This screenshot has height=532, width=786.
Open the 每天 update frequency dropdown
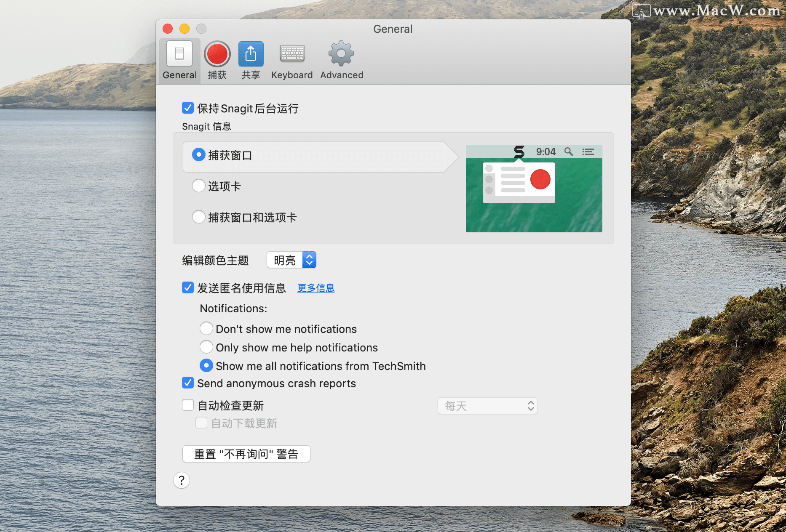click(x=487, y=406)
